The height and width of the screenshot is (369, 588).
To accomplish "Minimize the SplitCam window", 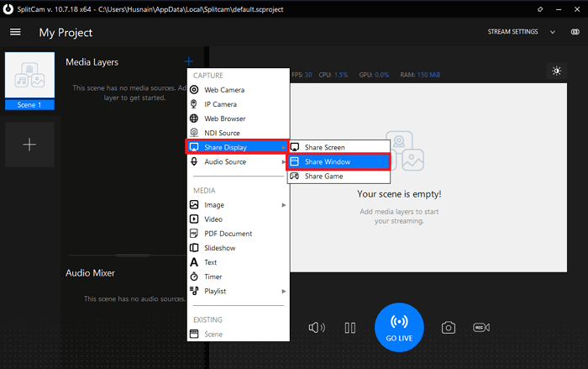I will [x=559, y=9].
